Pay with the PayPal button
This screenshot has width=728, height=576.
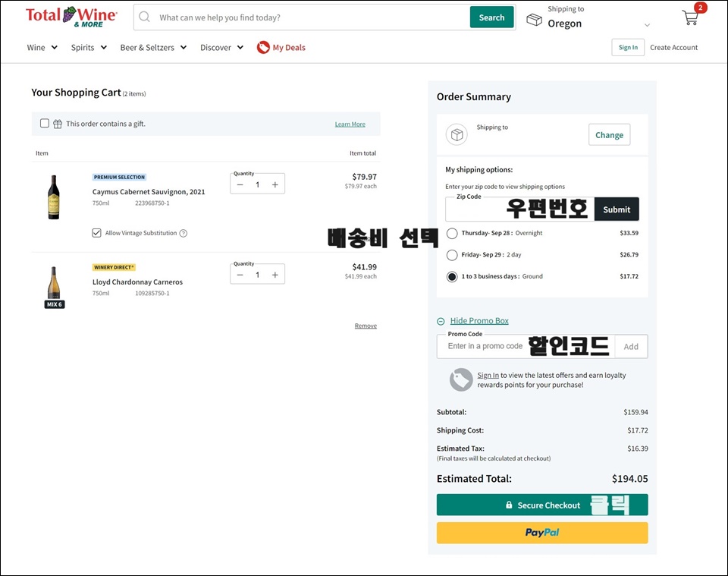tap(542, 533)
